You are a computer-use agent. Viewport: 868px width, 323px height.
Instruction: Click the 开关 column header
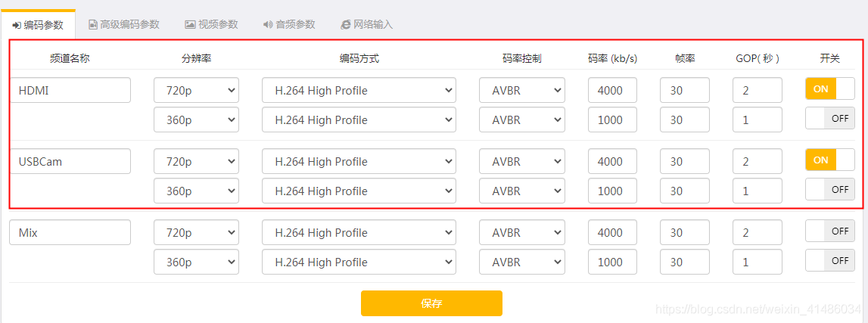tap(830, 59)
